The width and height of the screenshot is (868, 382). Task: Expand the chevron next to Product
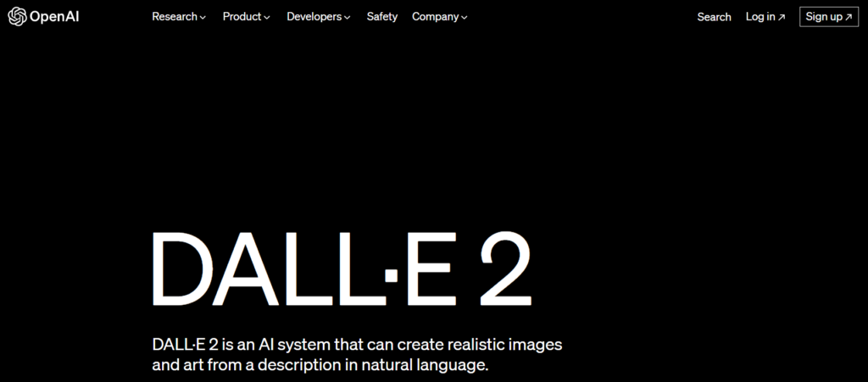[x=267, y=18]
